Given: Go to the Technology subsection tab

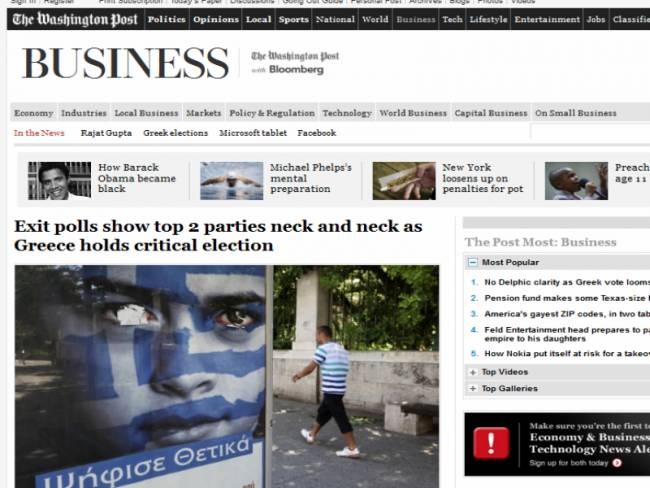Looking at the screenshot, I should point(346,113).
